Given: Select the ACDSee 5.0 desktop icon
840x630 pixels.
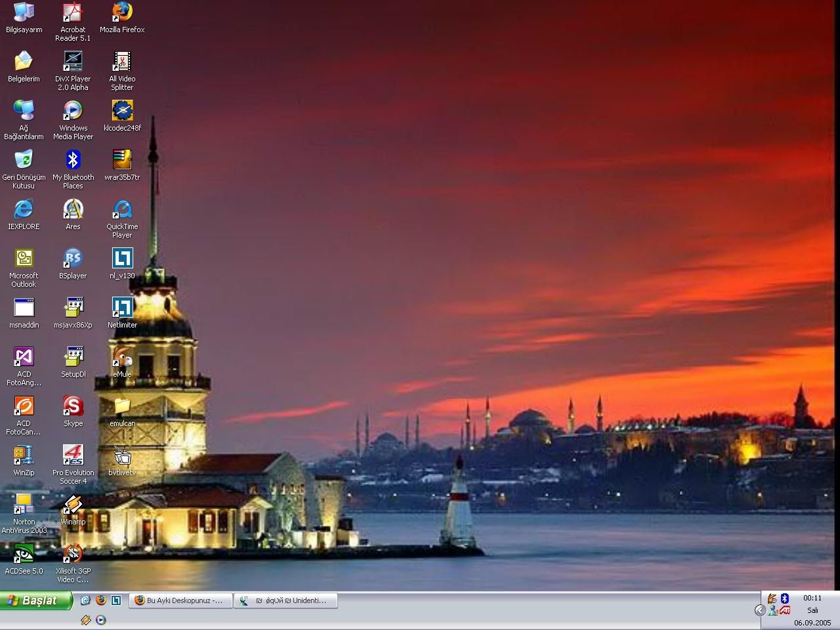Looking at the screenshot, I should (24, 555).
